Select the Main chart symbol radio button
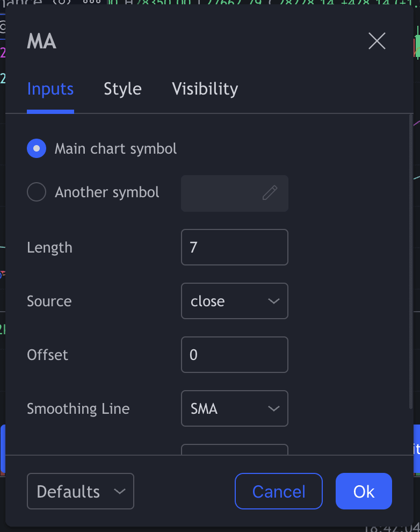420x532 pixels. click(37, 149)
